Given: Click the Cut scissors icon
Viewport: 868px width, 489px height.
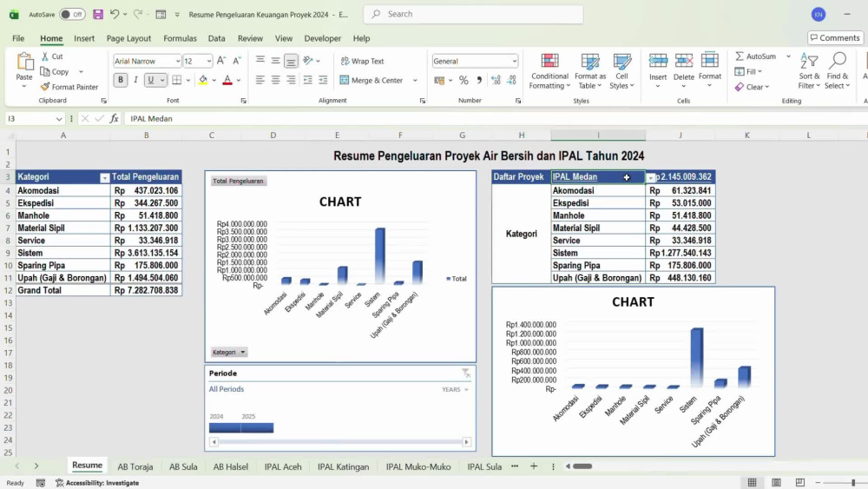Looking at the screenshot, I should pyautogui.click(x=45, y=56).
